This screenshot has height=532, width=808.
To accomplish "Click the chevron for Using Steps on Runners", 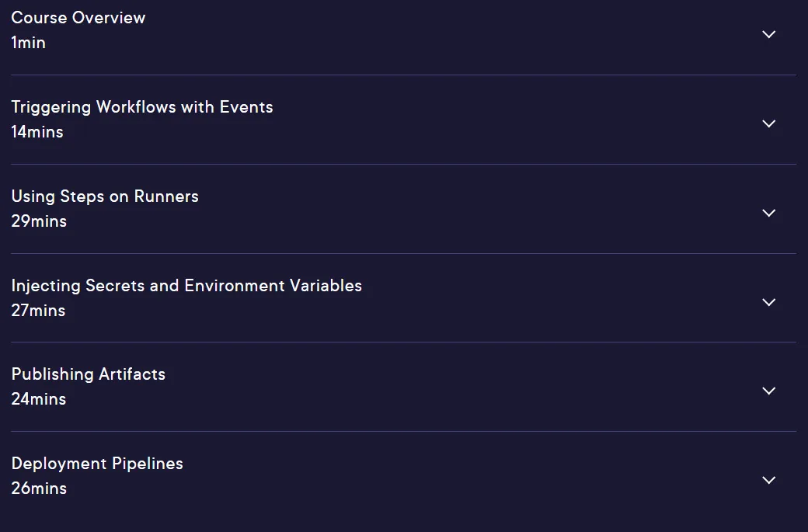I will [768, 213].
